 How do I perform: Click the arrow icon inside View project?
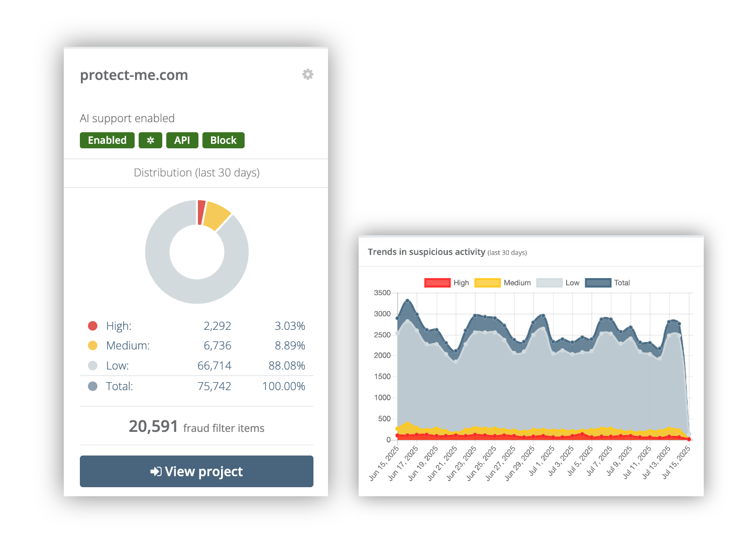[x=155, y=471]
